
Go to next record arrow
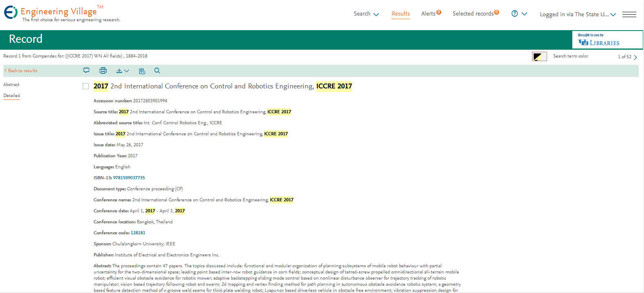click(x=635, y=57)
